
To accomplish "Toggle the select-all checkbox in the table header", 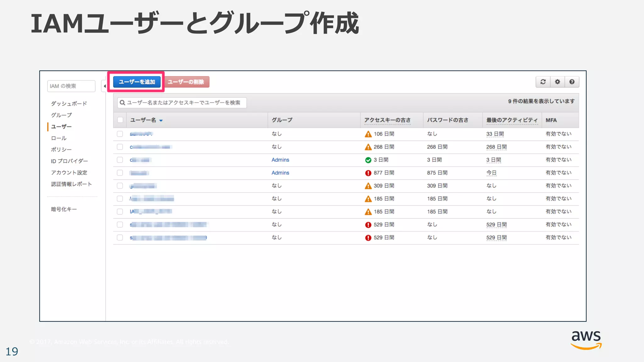I will click(120, 120).
